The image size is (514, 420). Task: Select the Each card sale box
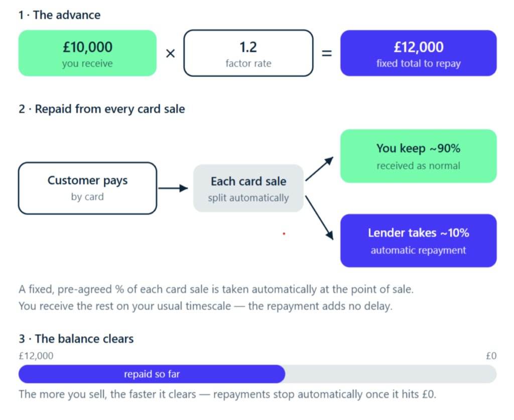(248, 188)
